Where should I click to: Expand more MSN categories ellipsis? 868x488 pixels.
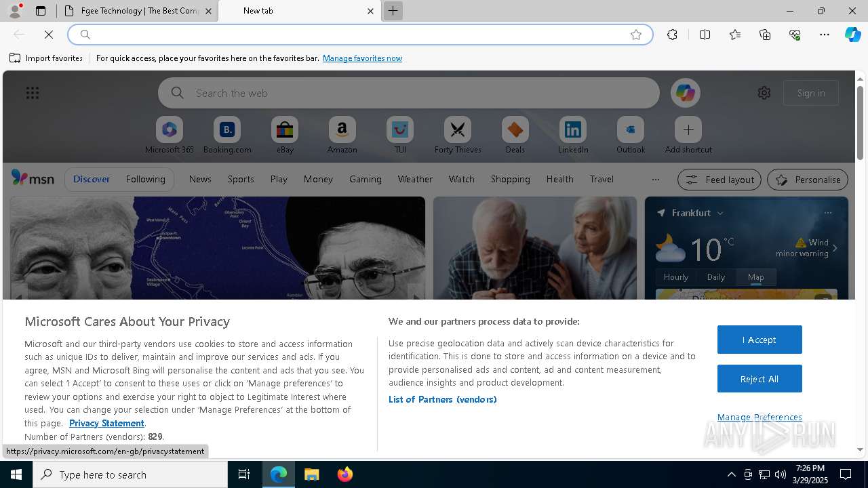coord(655,180)
